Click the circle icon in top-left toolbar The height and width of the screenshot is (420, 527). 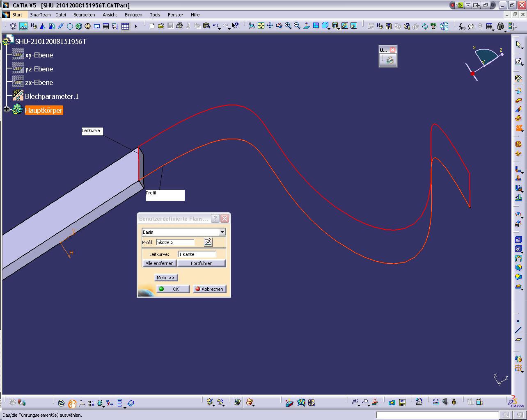coord(70,26)
